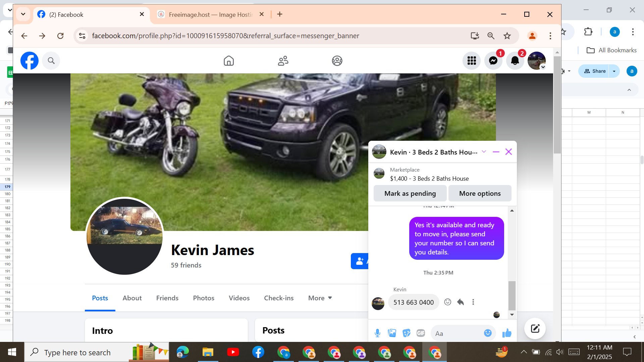Open Chrome profile avatar
This screenshot has width=644, height=362.
[x=532, y=36]
